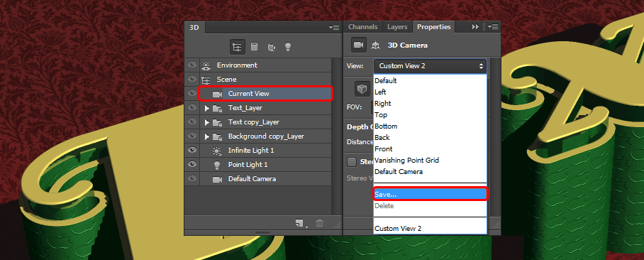Select Vanishing Point Grid view option
644x260 pixels.
pyautogui.click(x=406, y=160)
